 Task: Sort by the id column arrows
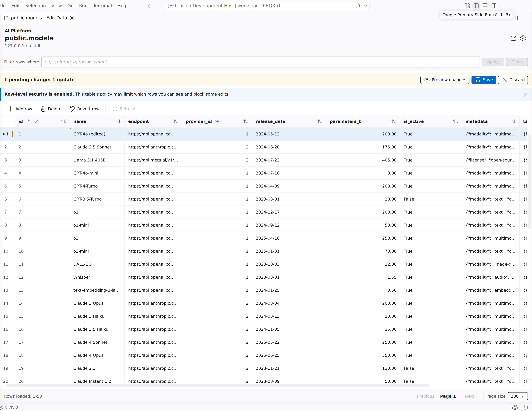click(63, 121)
